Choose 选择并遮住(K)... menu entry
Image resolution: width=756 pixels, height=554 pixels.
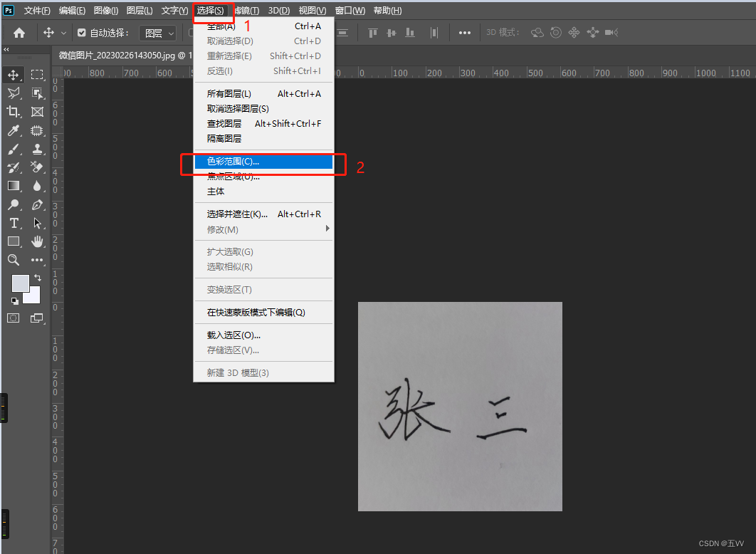[x=263, y=214]
